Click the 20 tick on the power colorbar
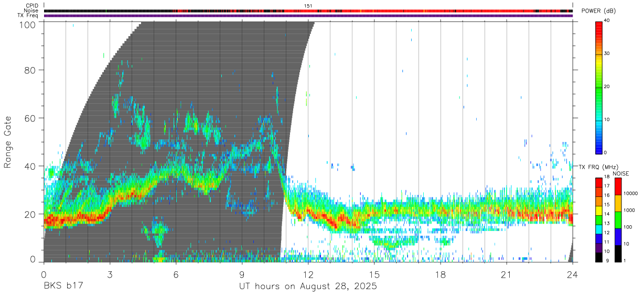 607,87
